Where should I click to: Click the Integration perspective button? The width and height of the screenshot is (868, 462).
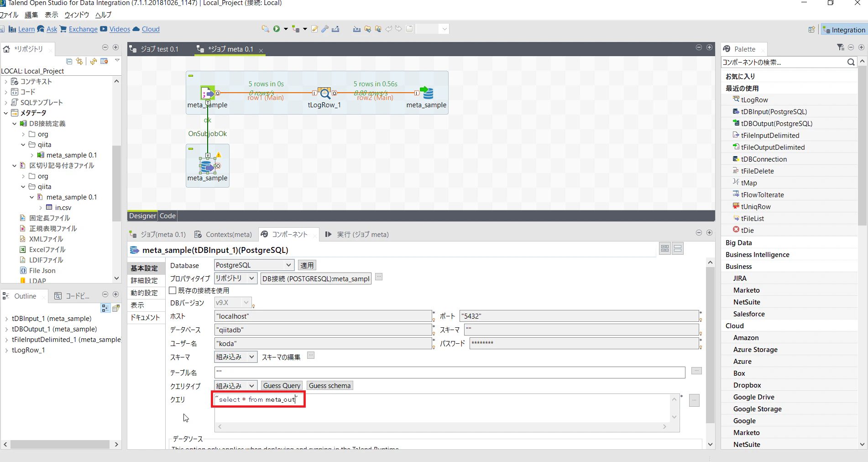pos(844,30)
